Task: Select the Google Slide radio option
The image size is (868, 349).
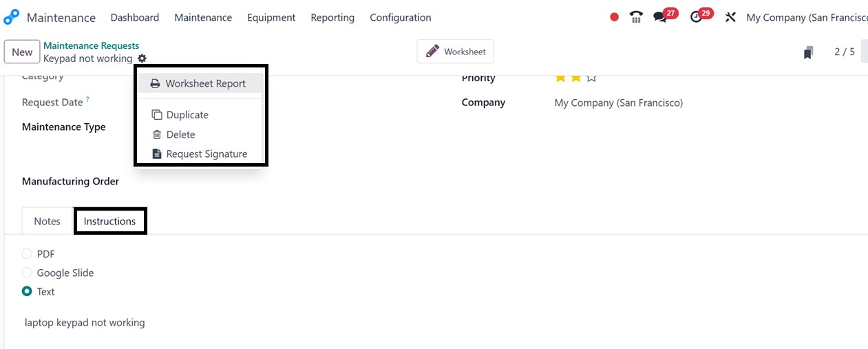Action: coord(27,273)
